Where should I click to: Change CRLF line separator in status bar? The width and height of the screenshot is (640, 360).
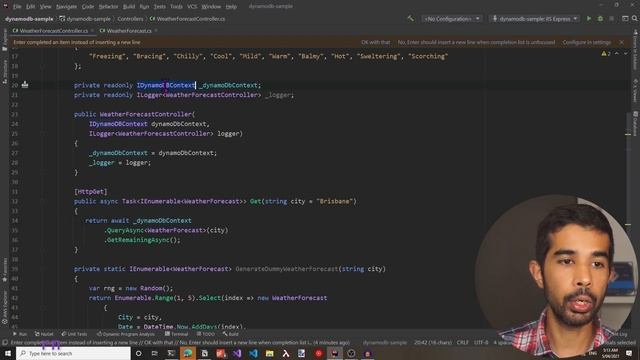point(462,342)
